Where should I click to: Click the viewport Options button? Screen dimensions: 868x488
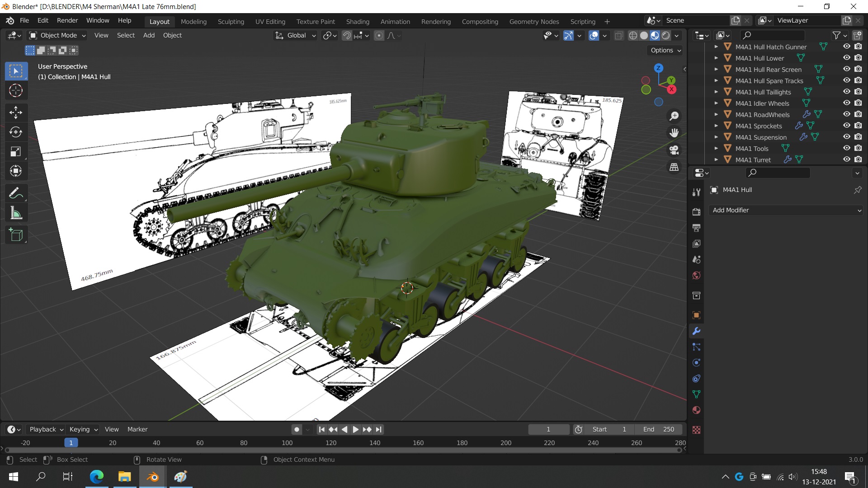pos(665,50)
